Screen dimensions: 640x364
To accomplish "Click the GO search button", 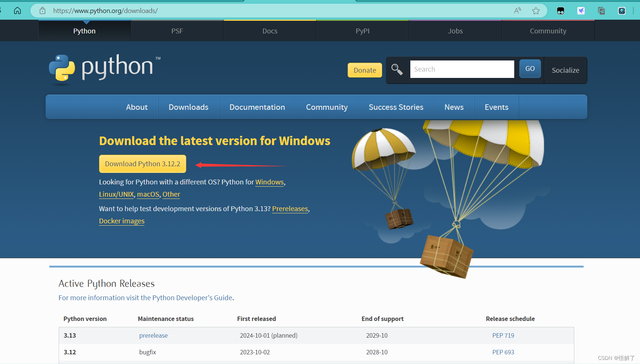I will pos(530,69).
